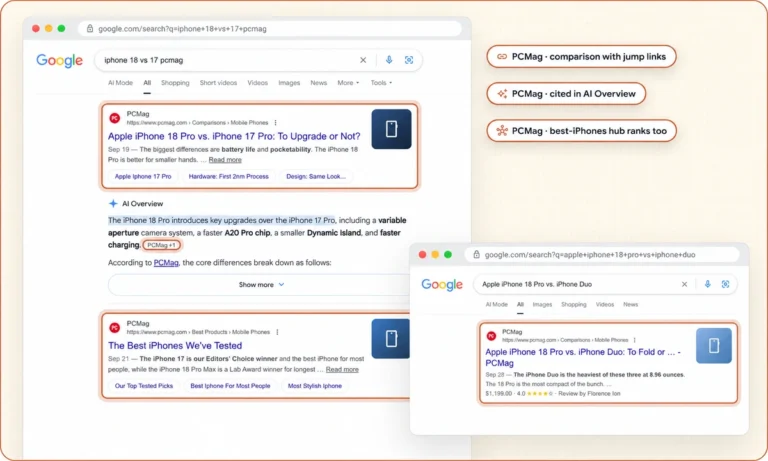The width and height of the screenshot is (768, 461).
Task: Open 'Apple iPhone 18 Pro vs. iPhone 17 Pro' result link
Action: 234,136
